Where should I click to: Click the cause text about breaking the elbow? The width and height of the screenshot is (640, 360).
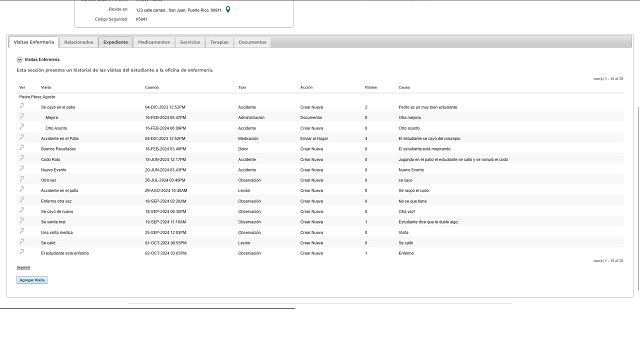[453, 160]
